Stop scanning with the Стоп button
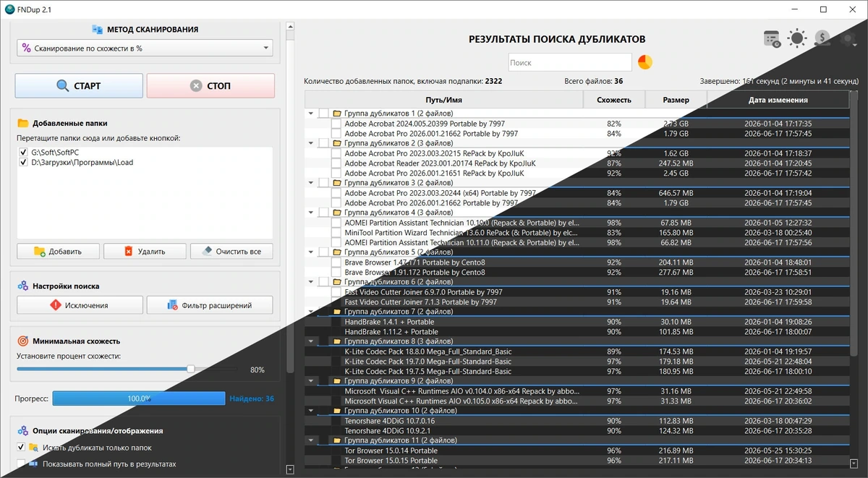Image resolution: width=868 pixels, height=478 pixels. tap(210, 85)
